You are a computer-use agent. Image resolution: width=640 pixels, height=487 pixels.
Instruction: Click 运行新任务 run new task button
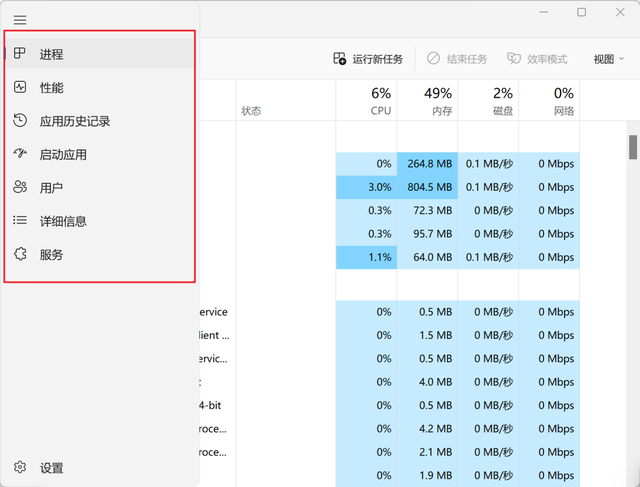tap(368, 59)
